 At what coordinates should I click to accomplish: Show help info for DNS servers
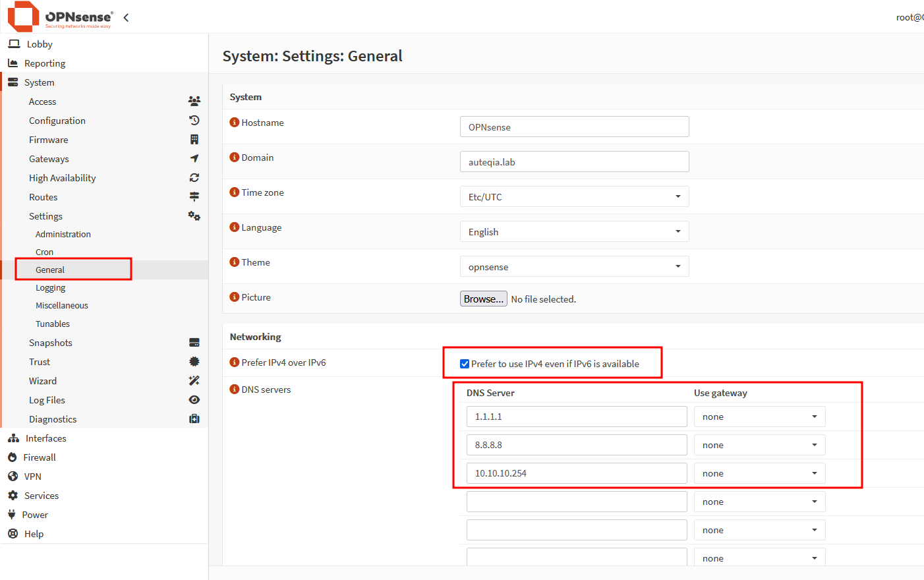tap(234, 390)
